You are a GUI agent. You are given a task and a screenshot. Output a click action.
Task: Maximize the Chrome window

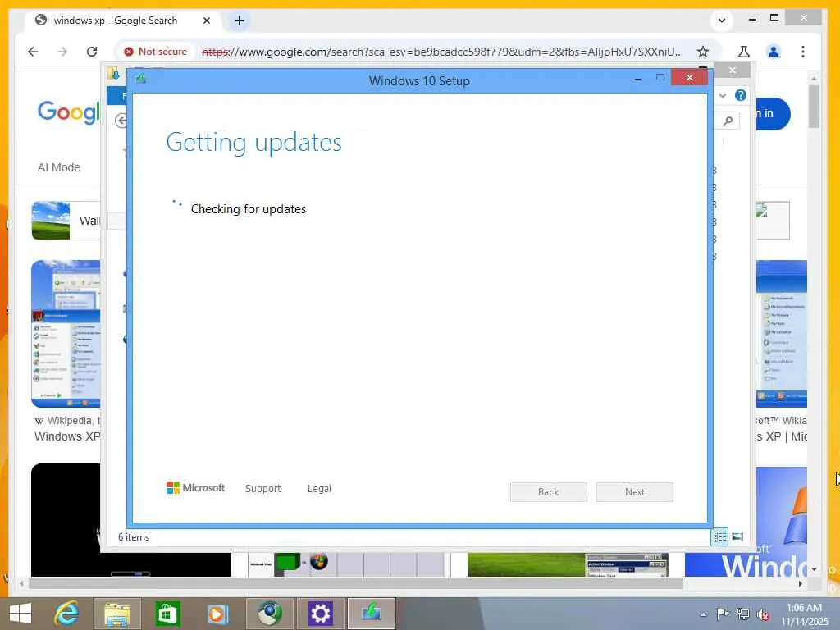(x=774, y=18)
